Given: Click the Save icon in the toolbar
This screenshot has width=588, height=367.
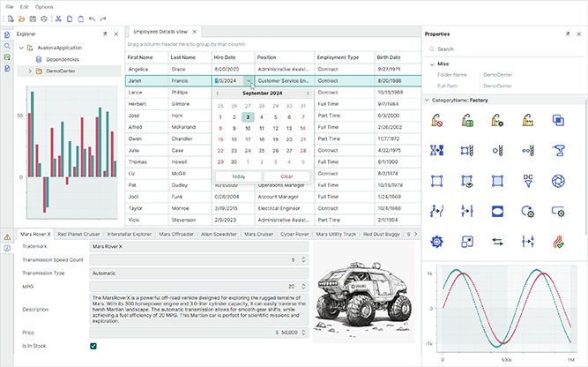Looking at the screenshot, I should (33, 19).
